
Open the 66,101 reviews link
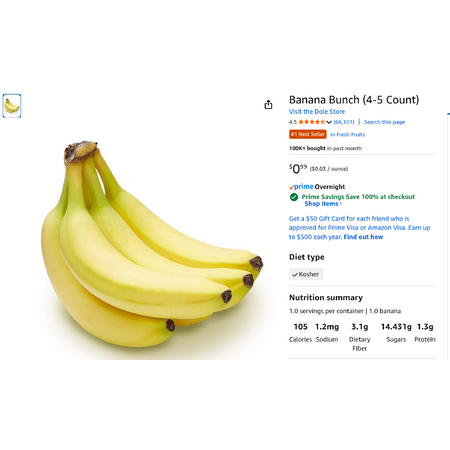pos(344,122)
